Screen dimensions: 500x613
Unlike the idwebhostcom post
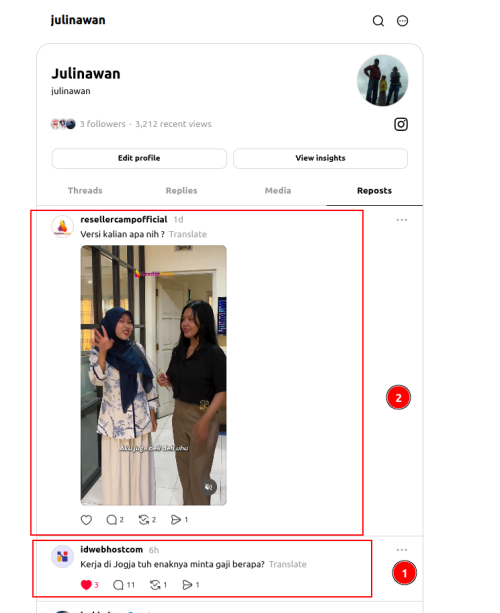point(86,585)
